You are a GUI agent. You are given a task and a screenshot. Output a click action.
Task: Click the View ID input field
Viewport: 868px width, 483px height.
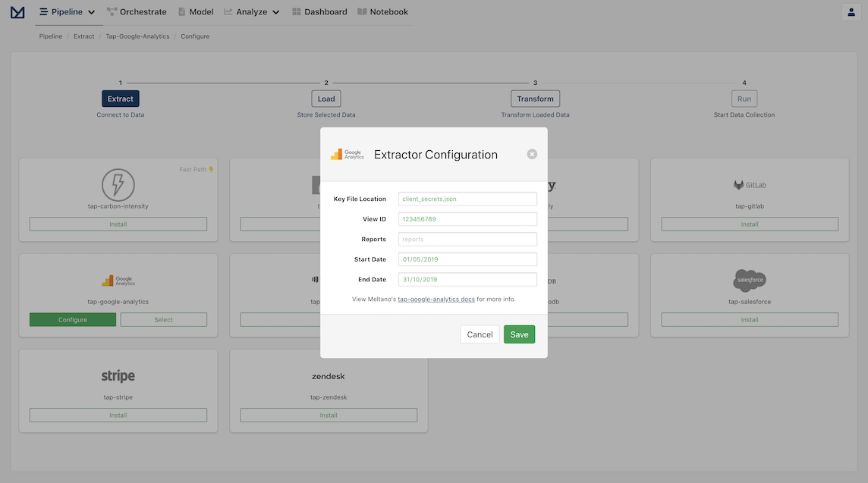coord(467,219)
